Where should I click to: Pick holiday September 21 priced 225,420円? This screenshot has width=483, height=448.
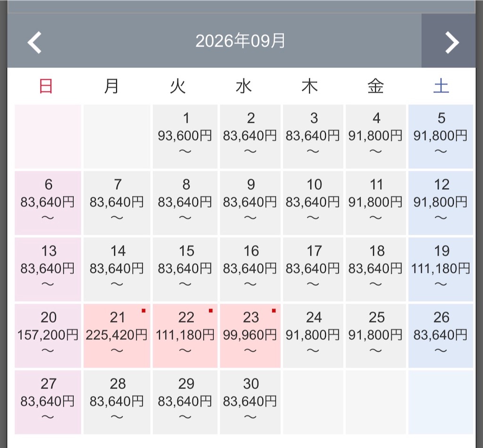pyautogui.click(x=117, y=336)
